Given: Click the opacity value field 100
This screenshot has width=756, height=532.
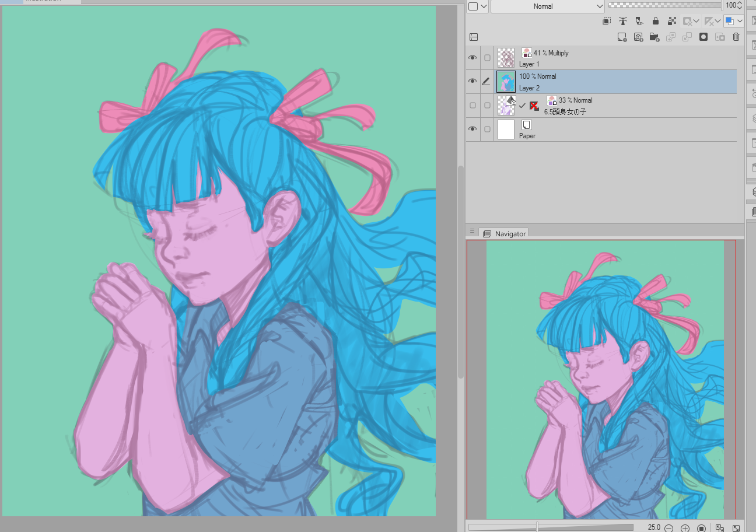Looking at the screenshot, I should [730, 5].
